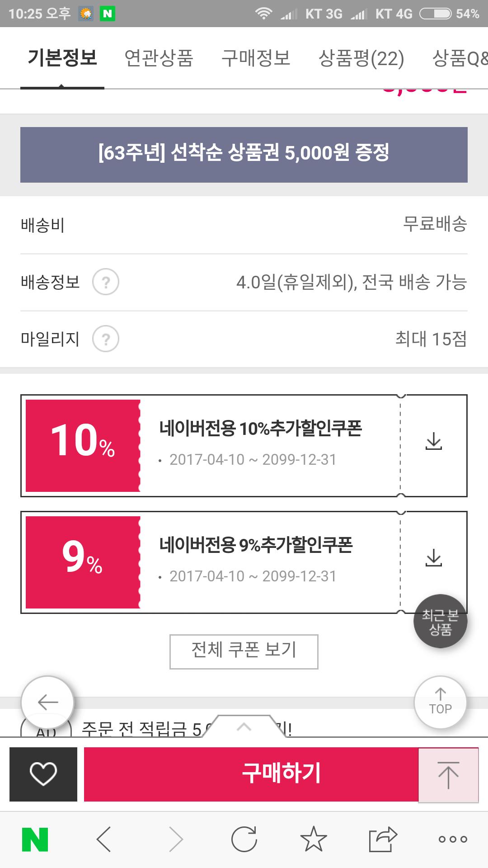Screen dimensions: 488x868
Task: Expand purchase options with up-arrow button
Action: (x=448, y=775)
